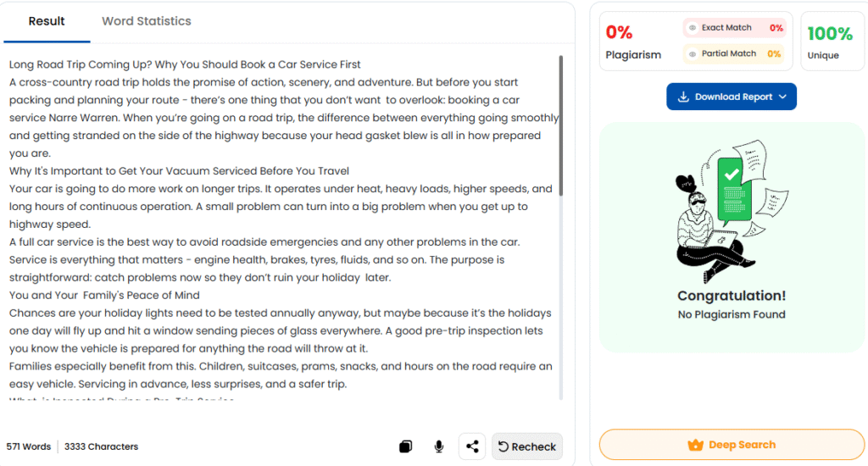The image size is (868, 466).
Task: Open the share icon button
Action: click(x=472, y=447)
